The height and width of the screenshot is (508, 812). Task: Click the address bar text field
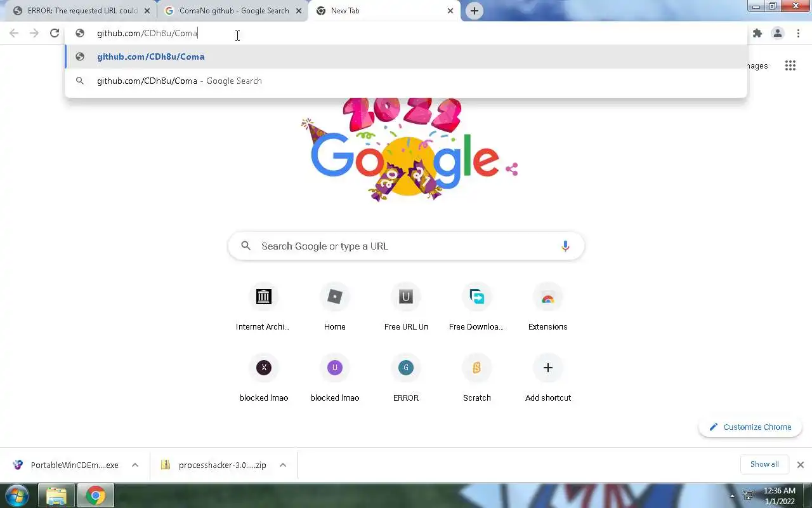tap(406, 33)
